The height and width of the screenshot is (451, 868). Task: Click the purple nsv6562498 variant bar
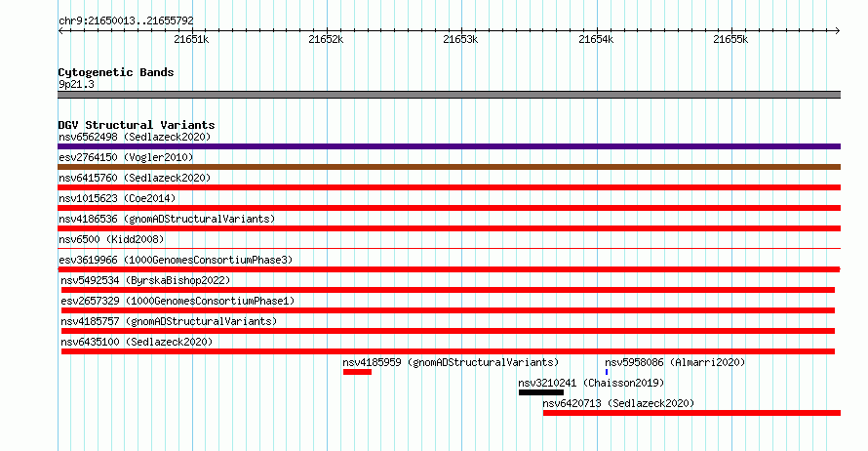(449, 146)
